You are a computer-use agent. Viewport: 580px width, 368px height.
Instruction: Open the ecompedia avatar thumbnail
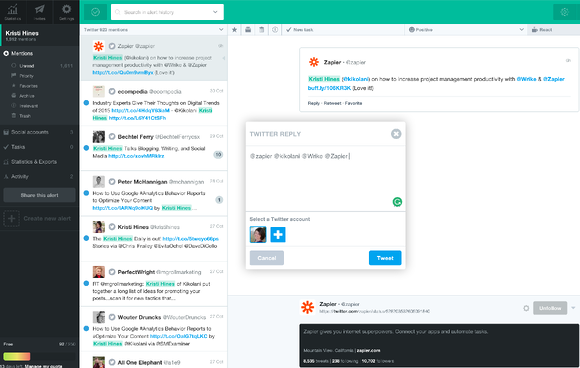point(98,91)
